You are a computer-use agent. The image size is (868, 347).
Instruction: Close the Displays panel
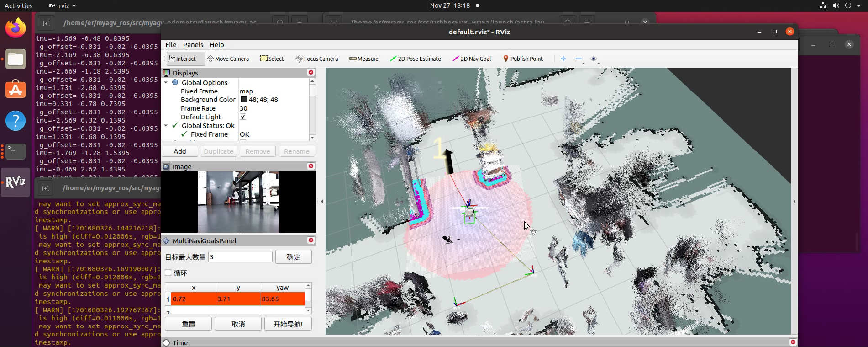click(x=311, y=72)
